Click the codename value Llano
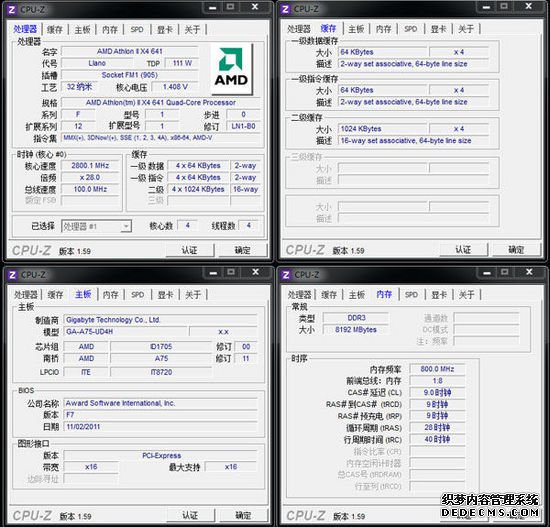This screenshot has height=527, width=550. pos(97,63)
